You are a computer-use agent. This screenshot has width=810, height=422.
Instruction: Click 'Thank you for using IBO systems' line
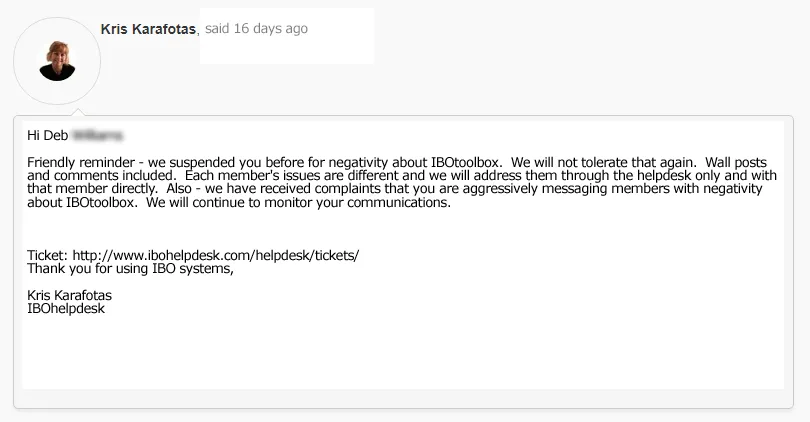coord(130,269)
